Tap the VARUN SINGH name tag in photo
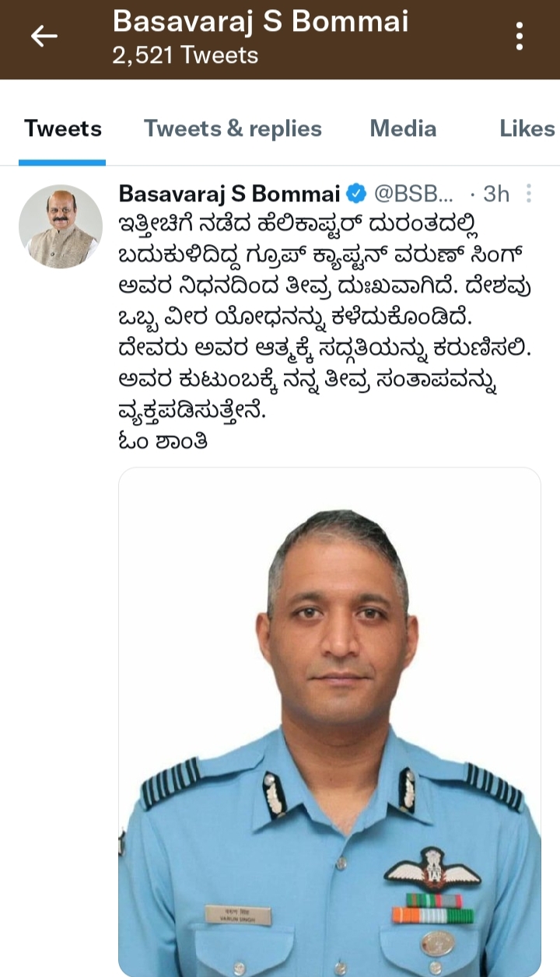The height and width of the screenshot is (977, 560). [239, 915]
